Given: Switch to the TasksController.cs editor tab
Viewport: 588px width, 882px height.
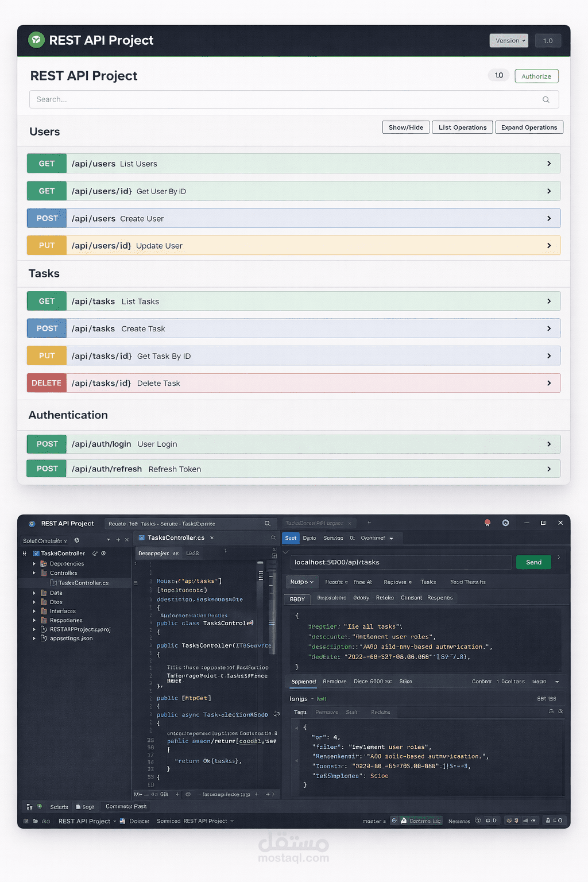Looking at the screenshot, I should [x=175, y=537].
